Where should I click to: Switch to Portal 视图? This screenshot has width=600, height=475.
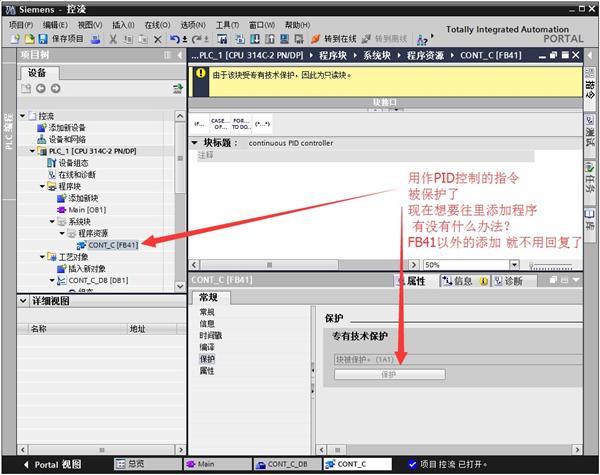52,465
